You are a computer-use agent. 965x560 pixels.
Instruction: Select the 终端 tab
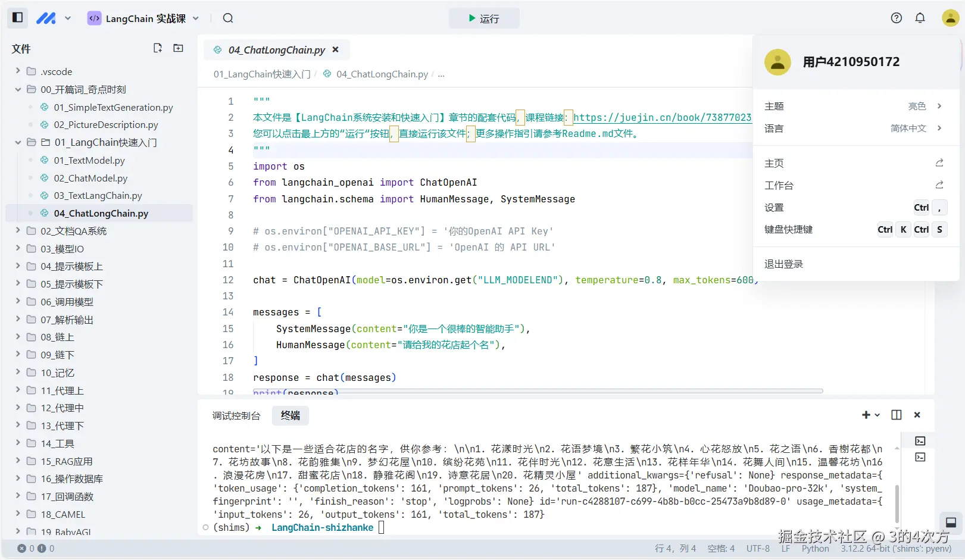click(290, 415)
